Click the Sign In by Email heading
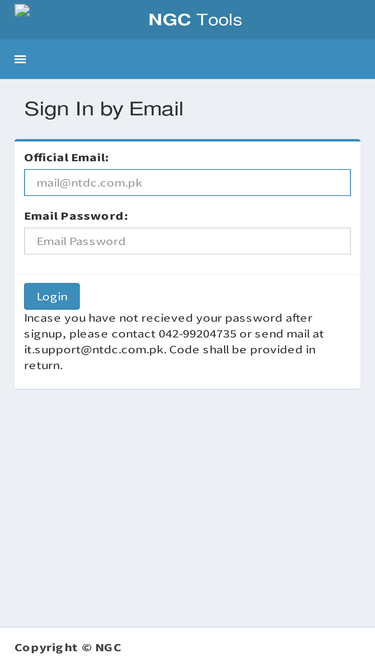 104,109
